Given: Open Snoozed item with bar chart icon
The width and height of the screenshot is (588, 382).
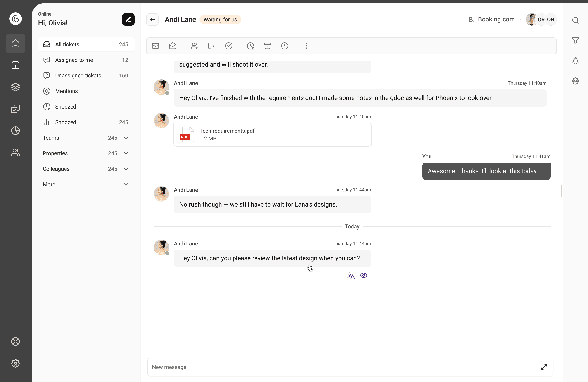Looking at the screenshot, I should click(86, 122).
